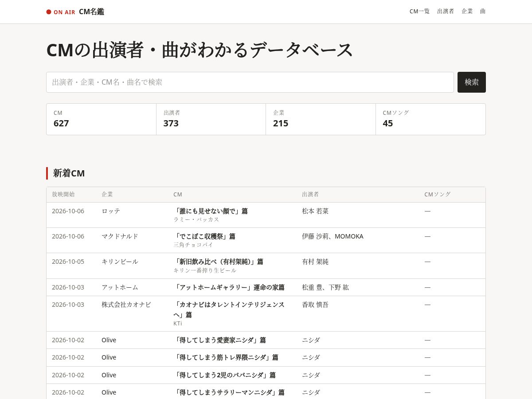Click company name アットホーム
The height and width of the screenshot is (399, 532).
(120, 287)
